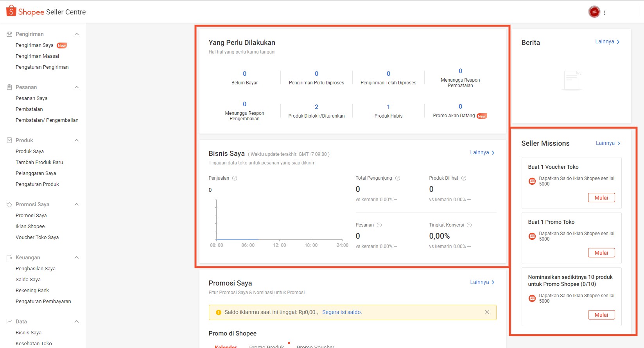644x348 pixels.
Task: Start the Nominasikan 10 produk mission
Action: [x=601, y=315]
